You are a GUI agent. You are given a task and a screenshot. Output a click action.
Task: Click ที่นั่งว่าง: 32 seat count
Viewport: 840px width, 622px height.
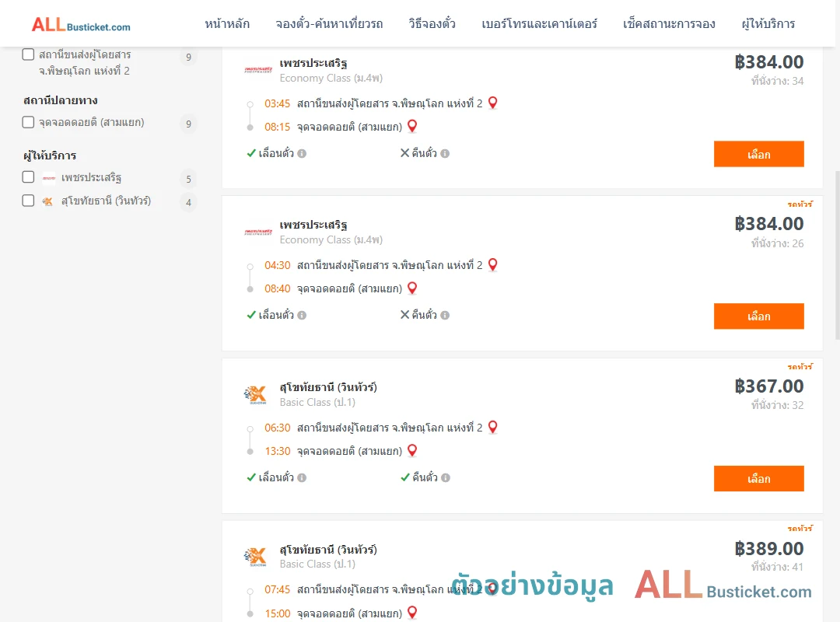tap(777, 405)
